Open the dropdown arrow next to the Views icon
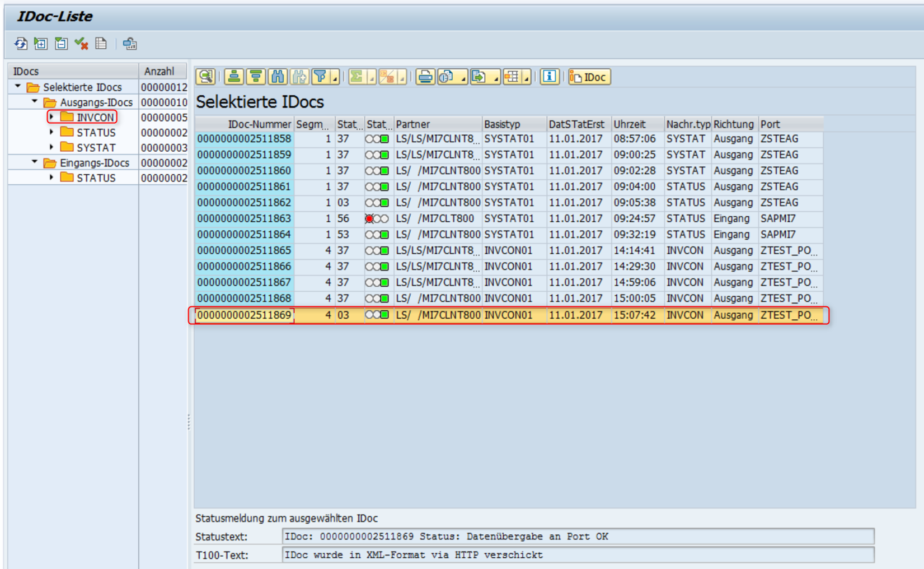The height and width of the screenshot is (569, 924). point(462,77)
